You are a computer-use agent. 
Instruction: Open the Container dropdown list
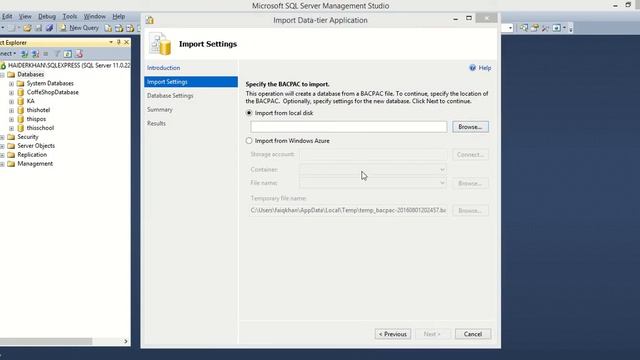(442, 169)
